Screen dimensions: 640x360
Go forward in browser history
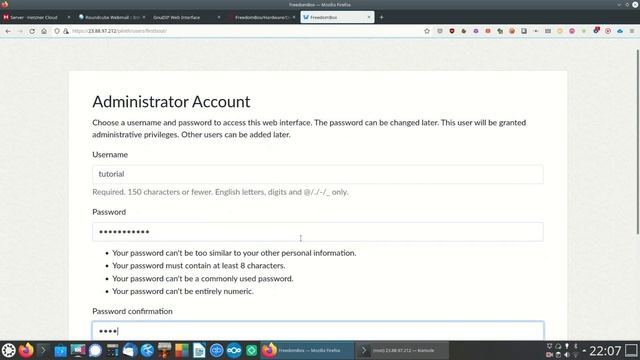(20, 31)
